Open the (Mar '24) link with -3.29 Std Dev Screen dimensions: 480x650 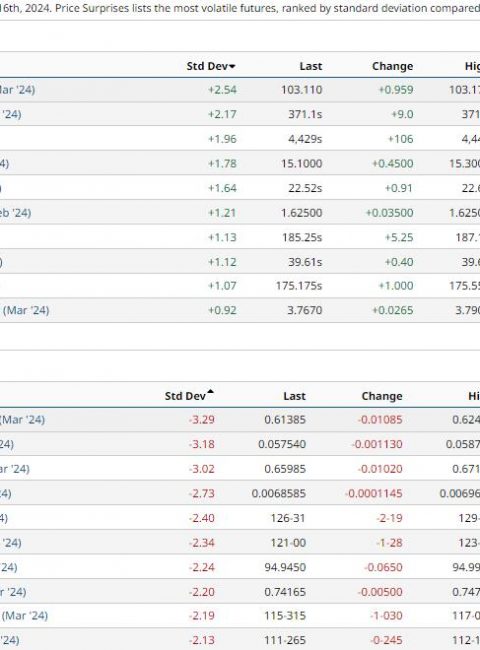coord(22,420)
